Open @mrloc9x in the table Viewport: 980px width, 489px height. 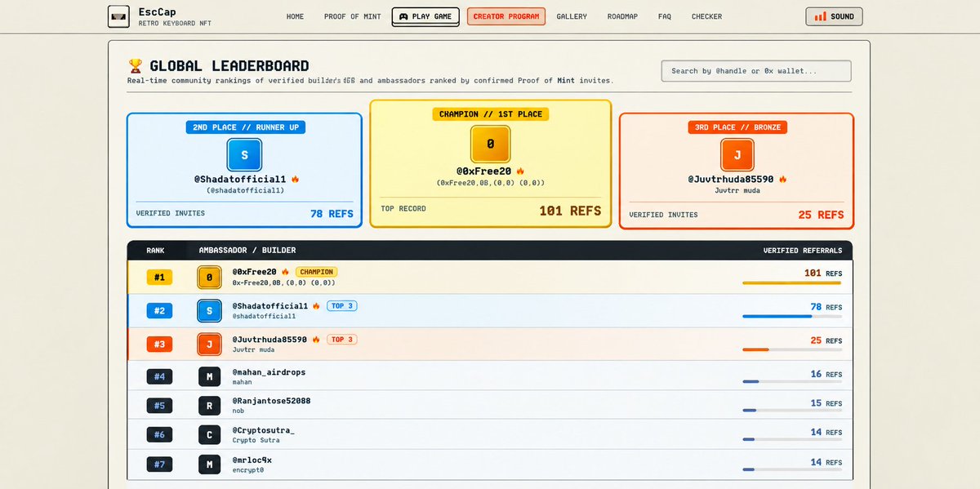[252, 460]
